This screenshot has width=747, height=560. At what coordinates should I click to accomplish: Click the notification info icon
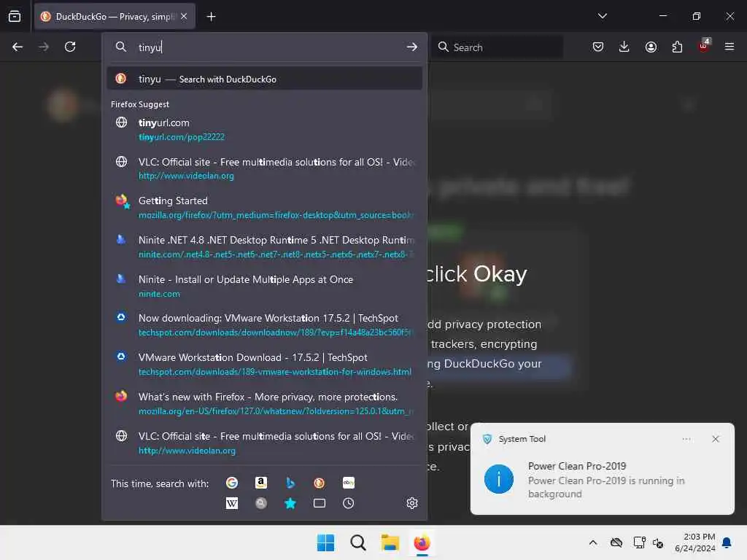(499, 479)
